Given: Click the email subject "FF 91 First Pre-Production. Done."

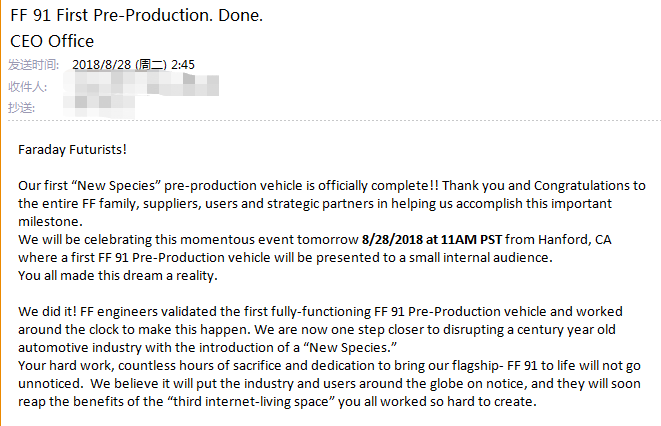Looking at the screenshot, I should pyautogui.click(x=137, y=16).
